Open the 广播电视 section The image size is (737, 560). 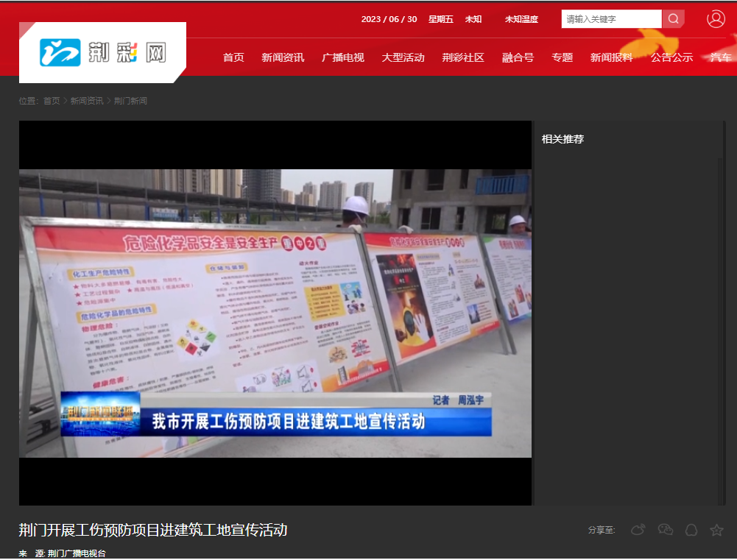pos(342,57)
